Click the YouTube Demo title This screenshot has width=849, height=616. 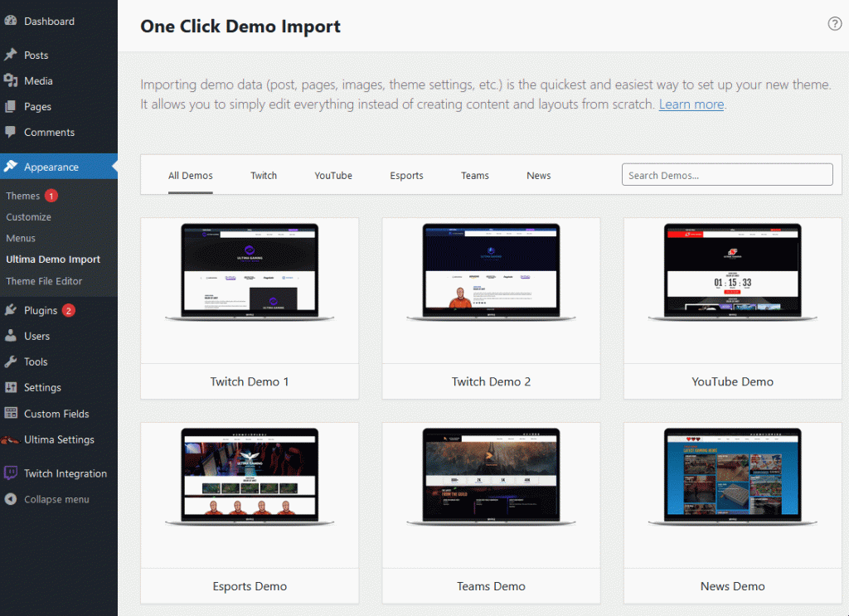pos(732,381)
